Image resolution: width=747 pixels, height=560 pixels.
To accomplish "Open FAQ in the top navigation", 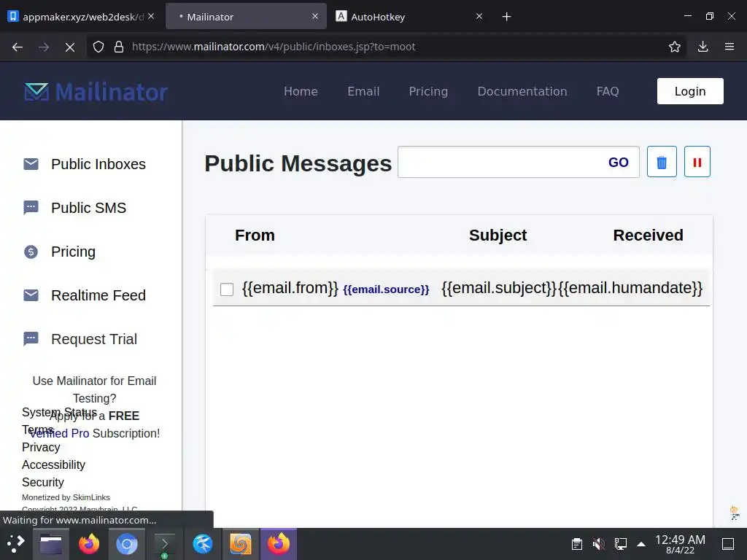I will [608, 91].
